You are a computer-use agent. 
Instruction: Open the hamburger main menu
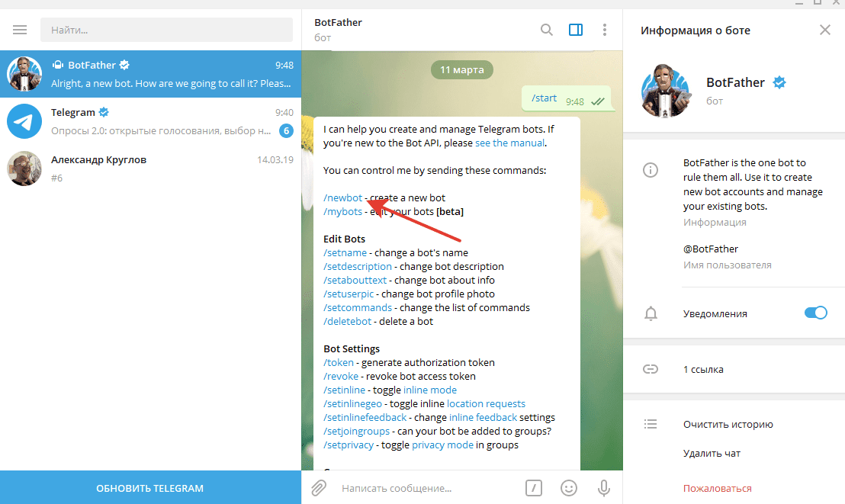click(20, 30)
